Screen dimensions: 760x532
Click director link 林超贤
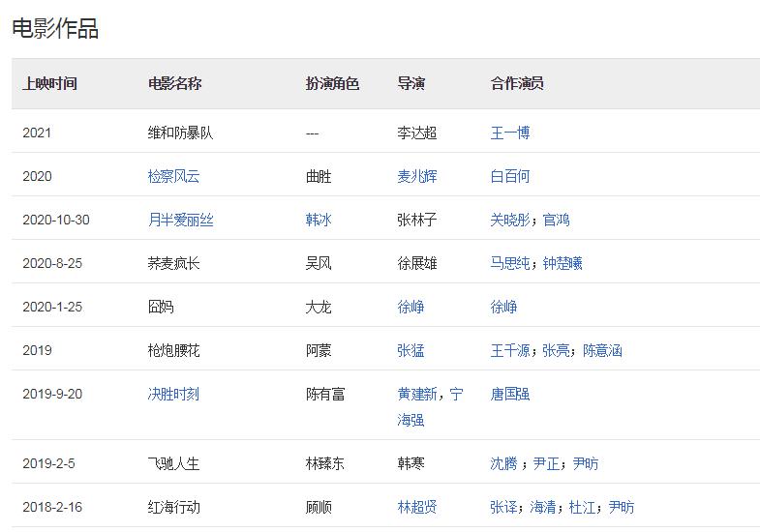(x=417, y=507)
